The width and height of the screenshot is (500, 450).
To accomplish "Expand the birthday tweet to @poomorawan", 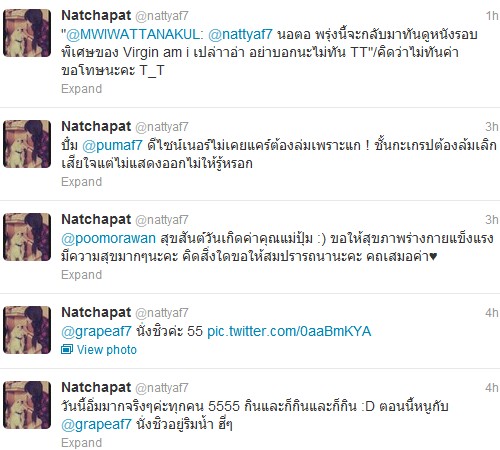I will 82,275.
